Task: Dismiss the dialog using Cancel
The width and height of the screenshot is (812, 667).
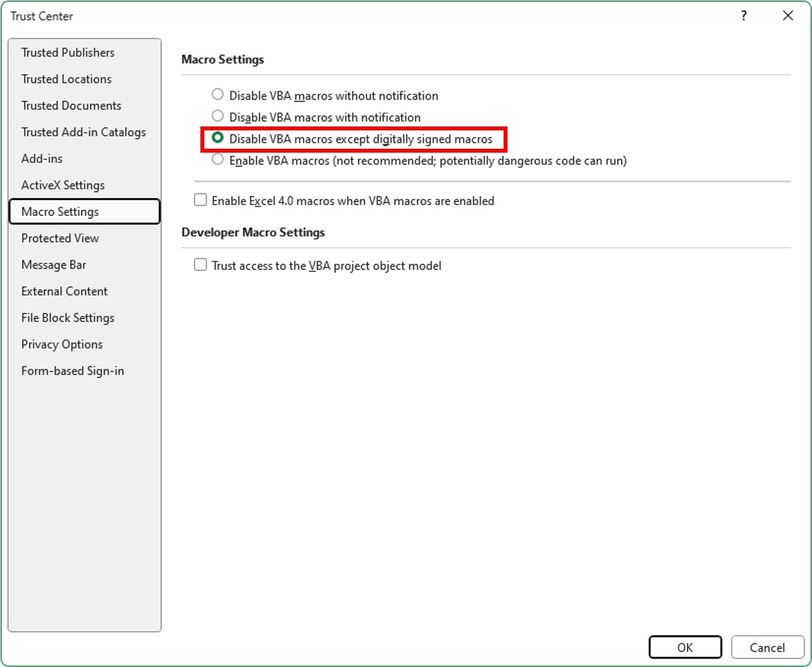Action: (x=767, y=647)
